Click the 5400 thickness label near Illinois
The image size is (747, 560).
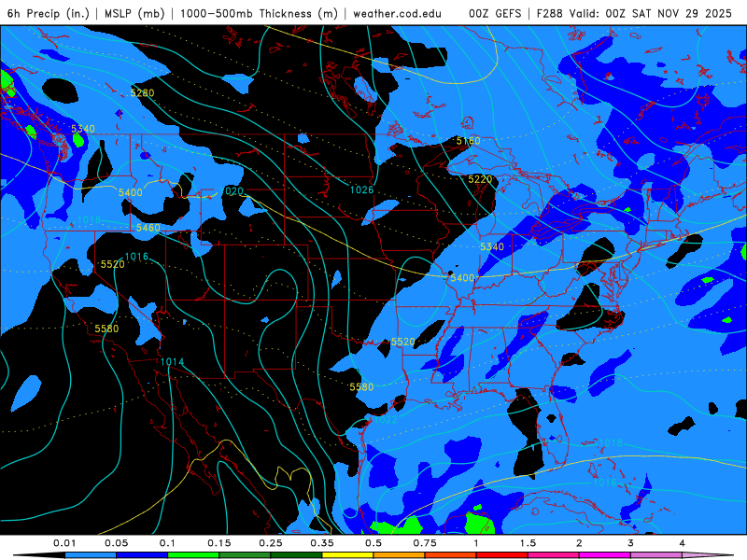[x=462, y=277]
